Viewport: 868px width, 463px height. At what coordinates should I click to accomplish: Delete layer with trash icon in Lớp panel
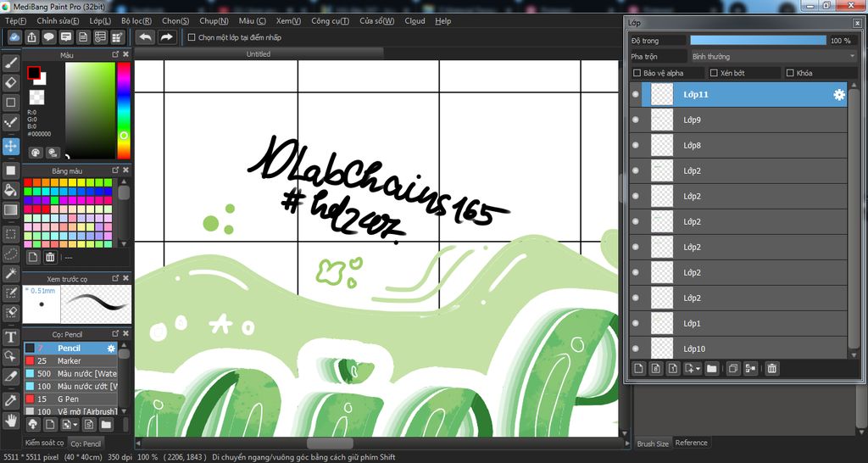coord(772,368)
